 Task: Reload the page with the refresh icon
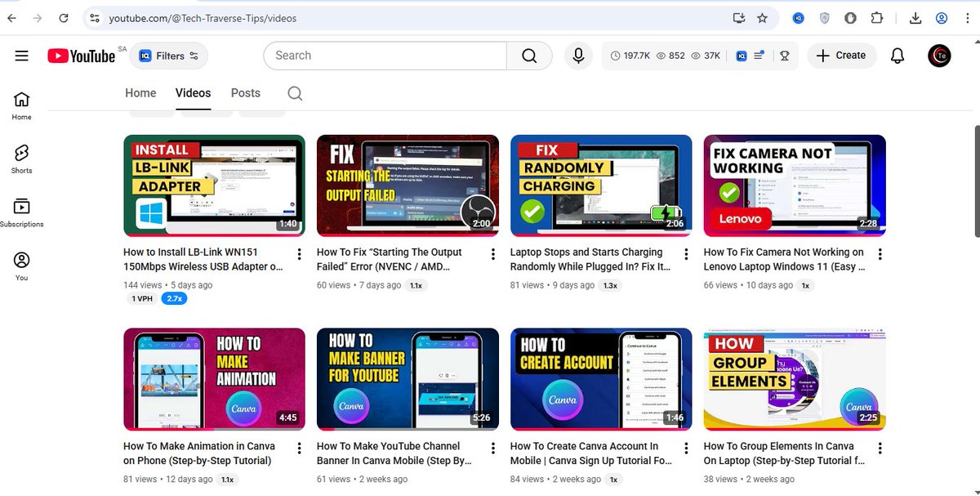pos(64,18)
